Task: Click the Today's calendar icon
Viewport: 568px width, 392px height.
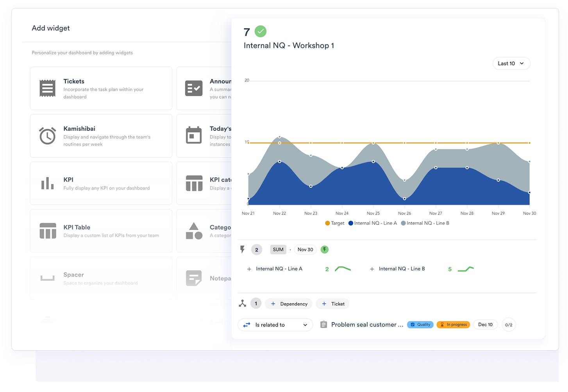Action: (194, 135)
